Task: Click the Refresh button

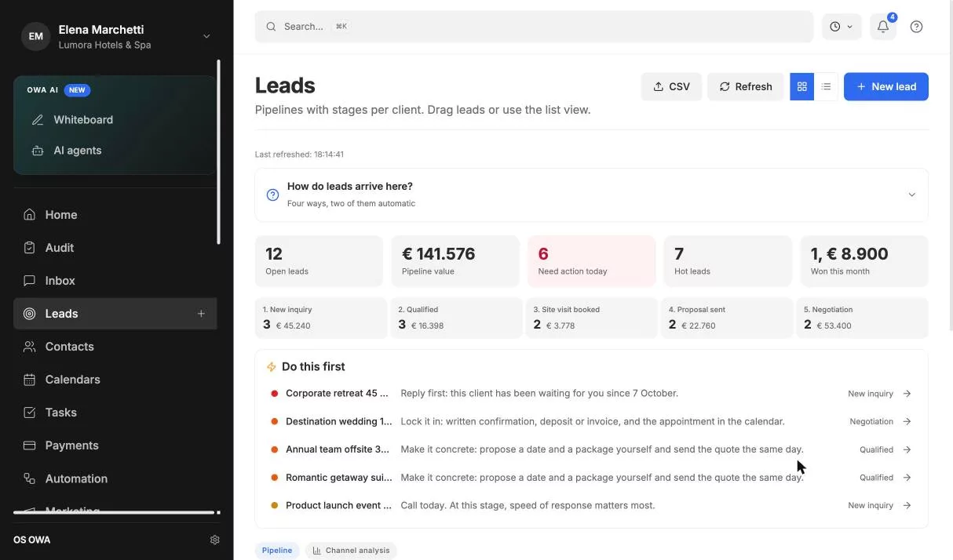Action: click(746, 86)
